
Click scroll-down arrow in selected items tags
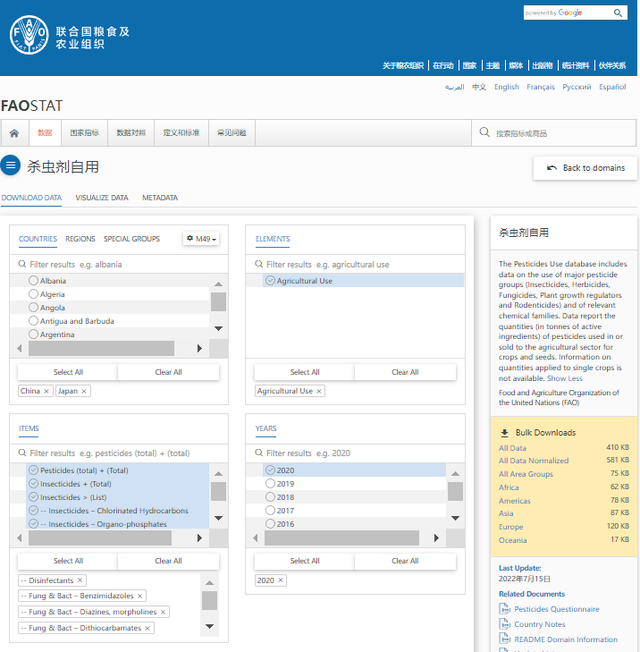[210, 626]
